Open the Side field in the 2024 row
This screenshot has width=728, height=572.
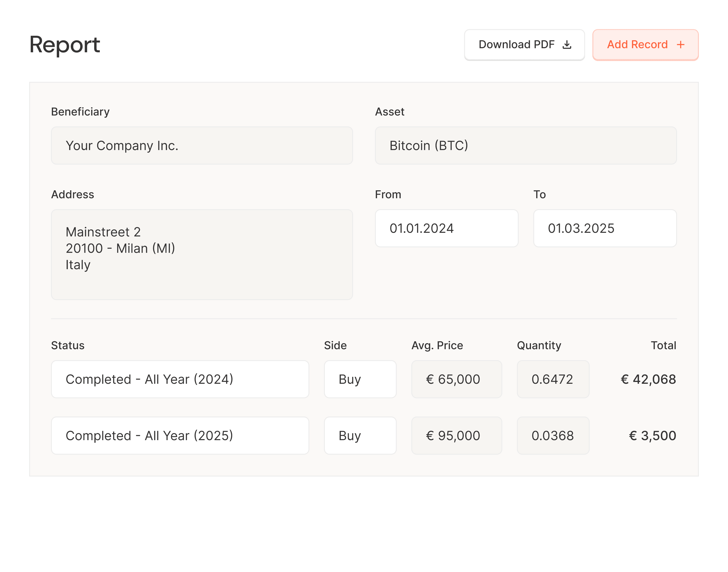point(360,379)
